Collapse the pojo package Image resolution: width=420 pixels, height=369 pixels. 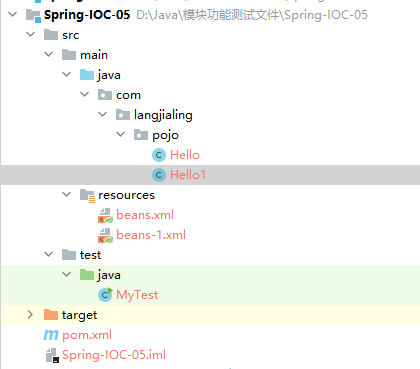point(120,134)
